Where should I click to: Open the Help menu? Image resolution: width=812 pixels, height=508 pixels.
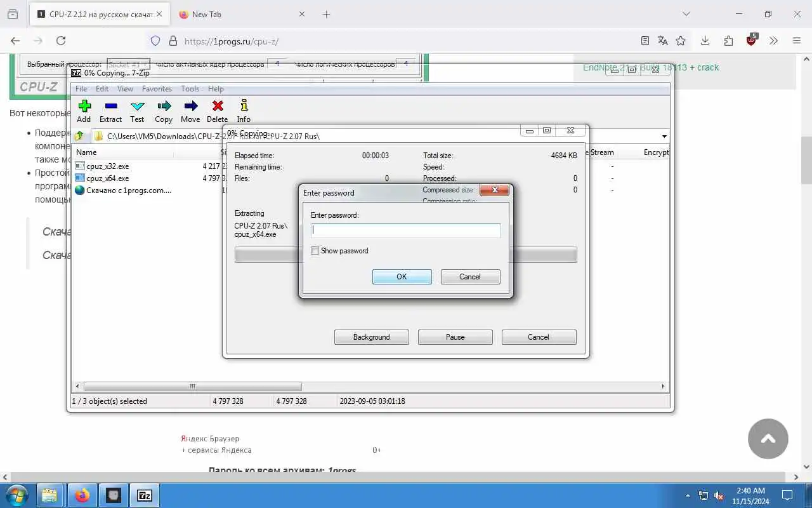pos(216,89)
